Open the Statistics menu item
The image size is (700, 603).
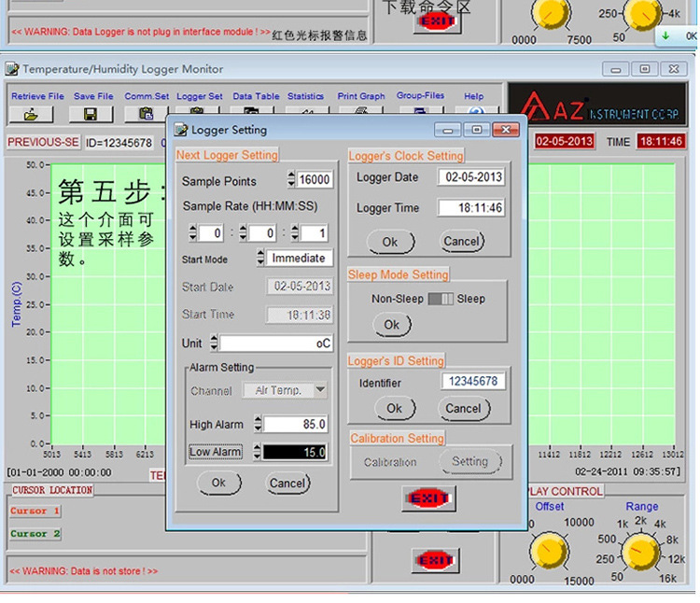[305, 96]
